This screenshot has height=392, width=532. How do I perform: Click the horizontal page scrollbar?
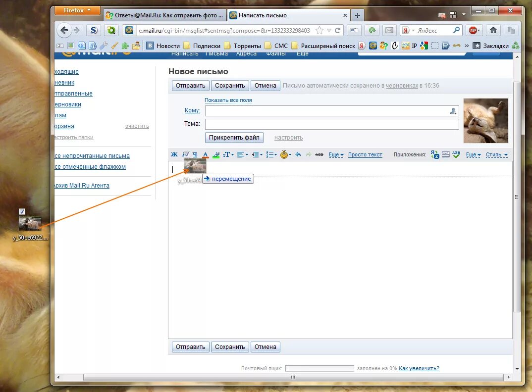coord(293,377)
